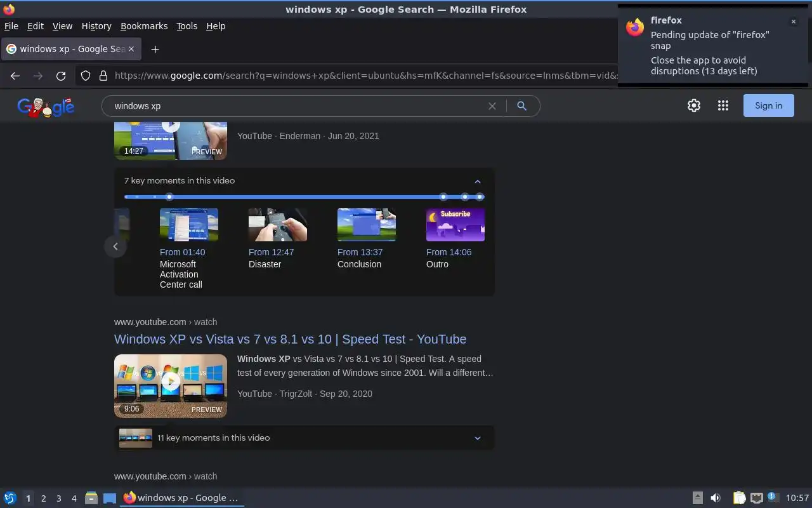This screenshot has width=812, height=508.
Task: Clear the search box text
Action: tap(492, 106)
